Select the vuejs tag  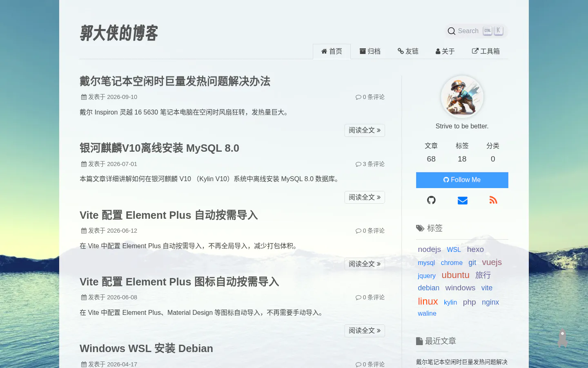492,262
